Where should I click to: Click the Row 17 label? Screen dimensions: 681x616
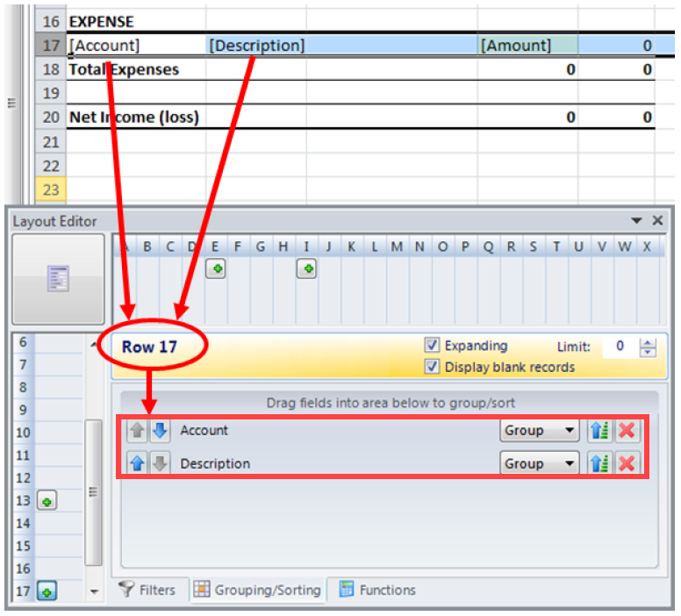(x=149, y=347)
